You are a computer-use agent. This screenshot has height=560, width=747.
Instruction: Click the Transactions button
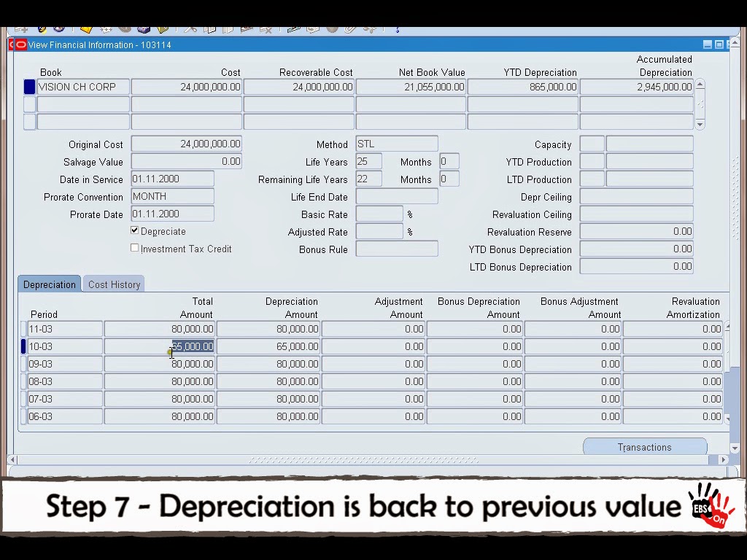644,447
